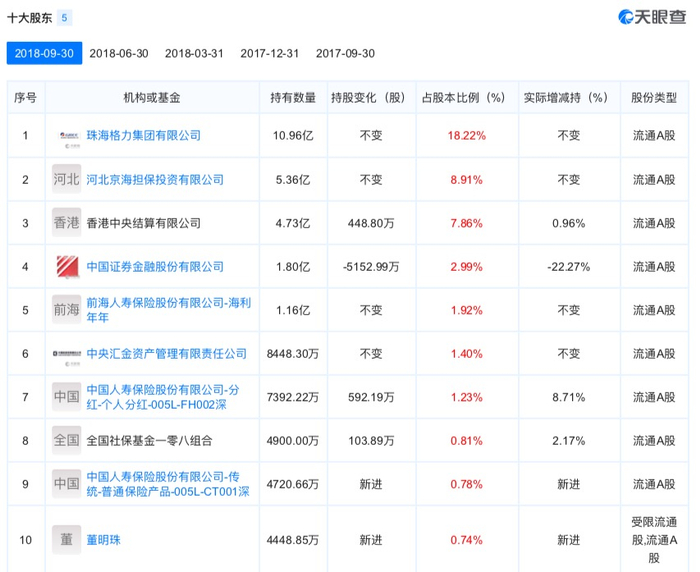This screenshot has width=700, height=572.
Task: Open the 董明珠 shareholder link
Action: tap(104, 540)
